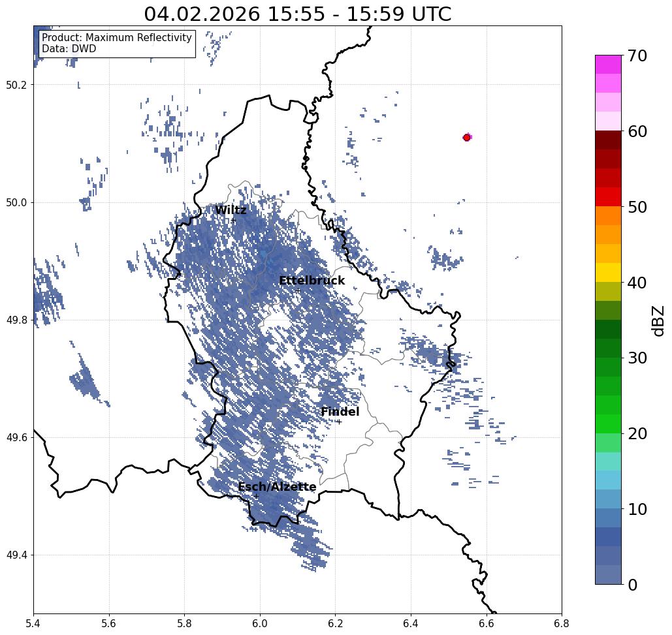Click the colorbar label '50'
The height and width of the screenshot is (635, 672).
[x=637, y=207]
